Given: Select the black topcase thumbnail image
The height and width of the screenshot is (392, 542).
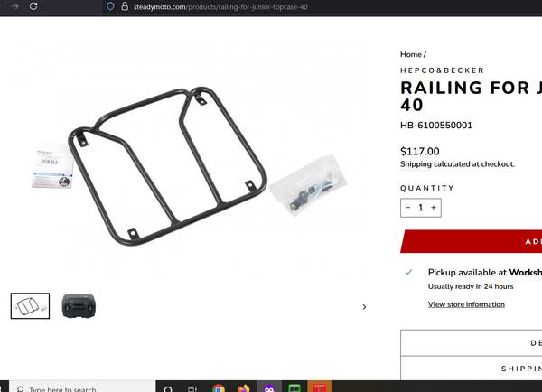Looking at the screenshot, I should tap(79, 305).
